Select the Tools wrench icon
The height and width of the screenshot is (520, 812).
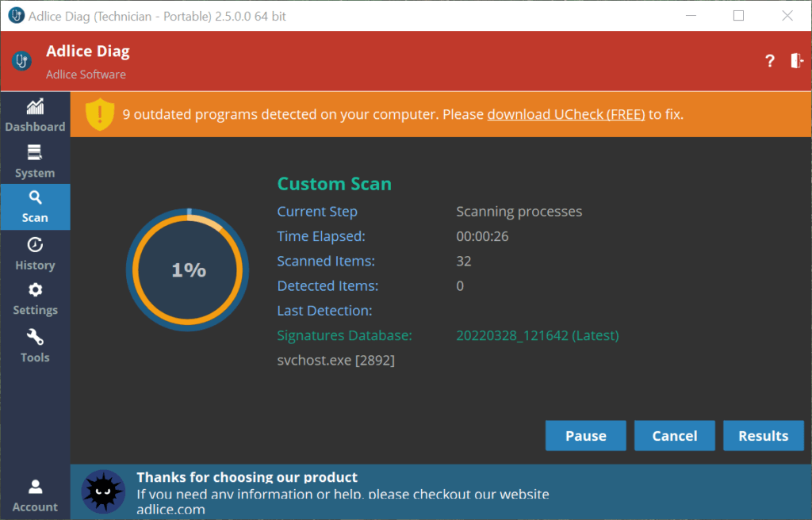pyautogui.click(x=35, y=336)
